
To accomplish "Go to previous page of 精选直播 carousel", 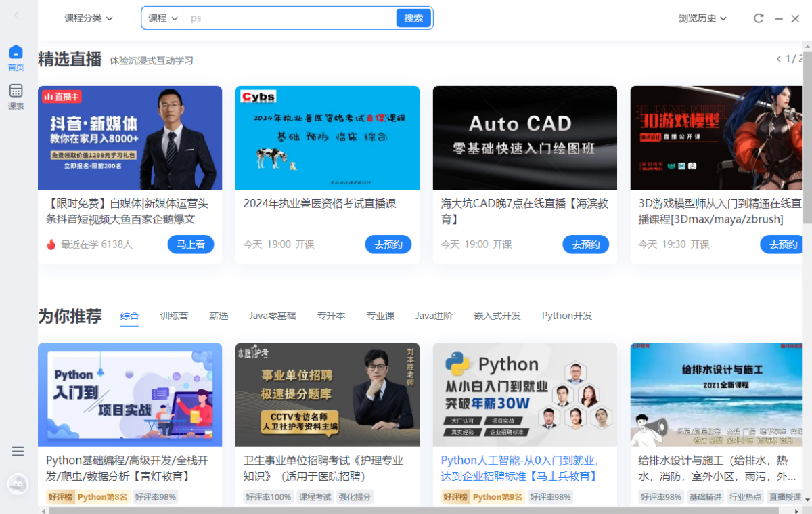I will 778,59.
